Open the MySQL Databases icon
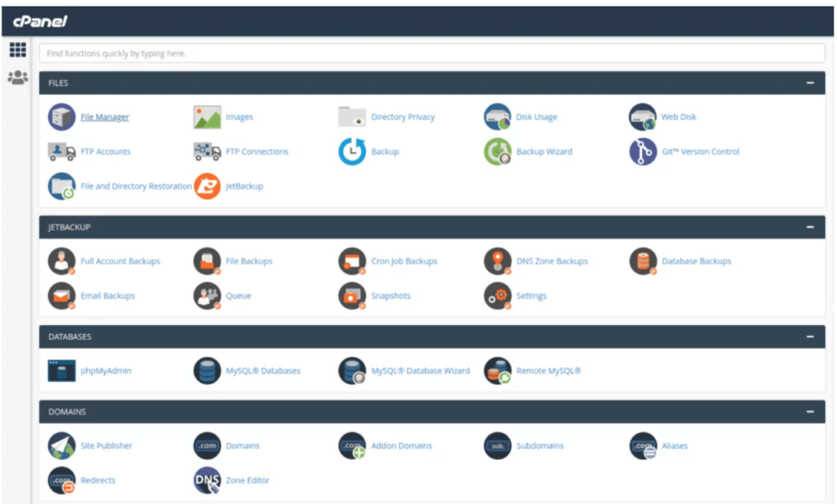This screenshot has height=504, width=837. pos(207,371)
